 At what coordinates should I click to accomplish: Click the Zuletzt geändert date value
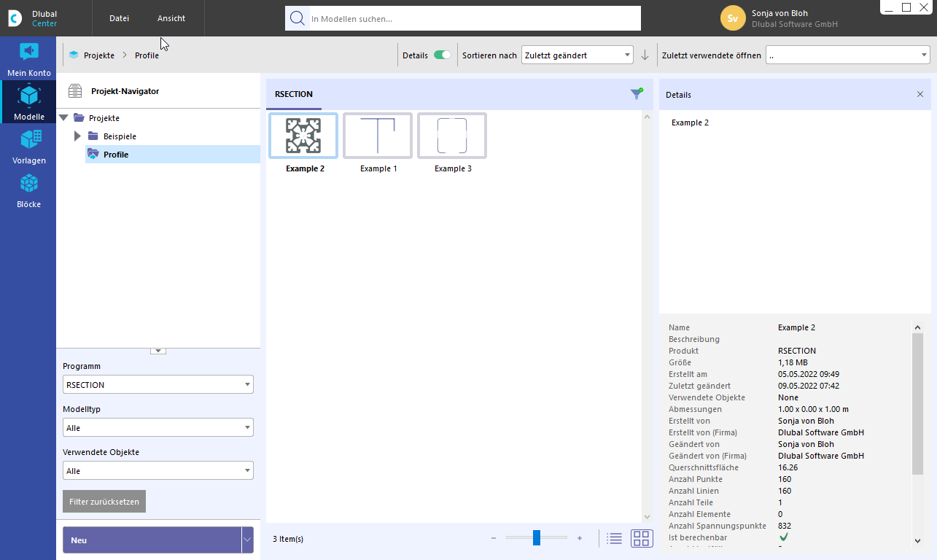coord(809,386)
